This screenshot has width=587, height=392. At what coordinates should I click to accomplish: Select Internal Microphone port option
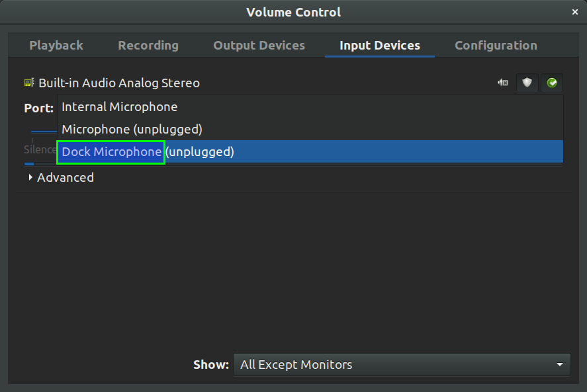pyautogui.click(x=119, y=107)
